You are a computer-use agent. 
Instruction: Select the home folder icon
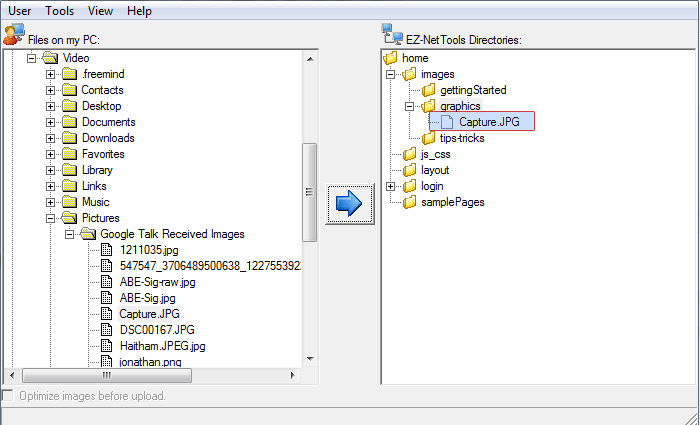pyautogui.click(x=391, y=58)
